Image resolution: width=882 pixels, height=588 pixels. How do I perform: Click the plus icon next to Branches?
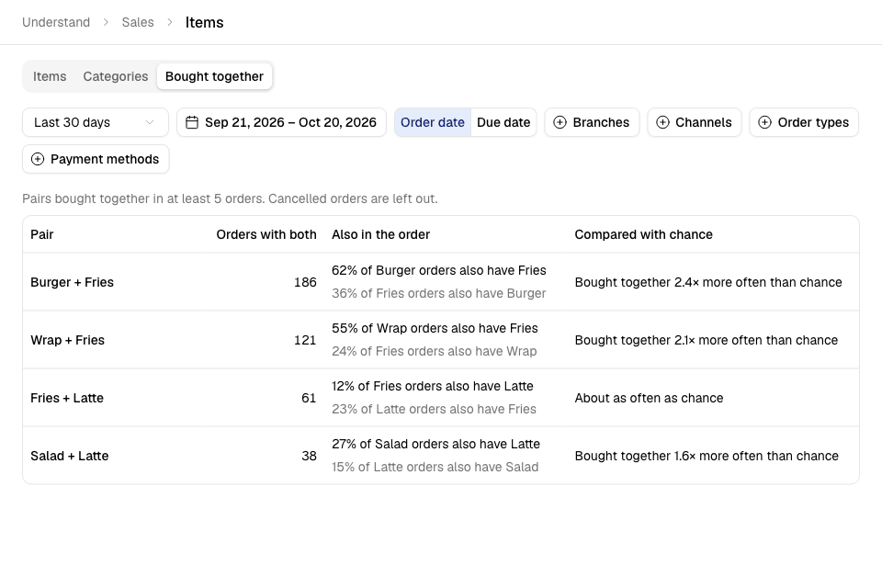point(560,123)
